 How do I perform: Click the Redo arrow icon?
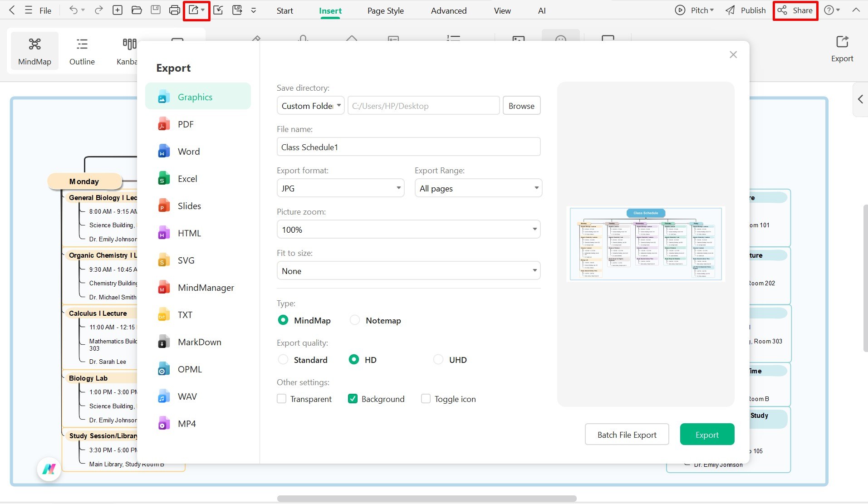tap(98, 10)
